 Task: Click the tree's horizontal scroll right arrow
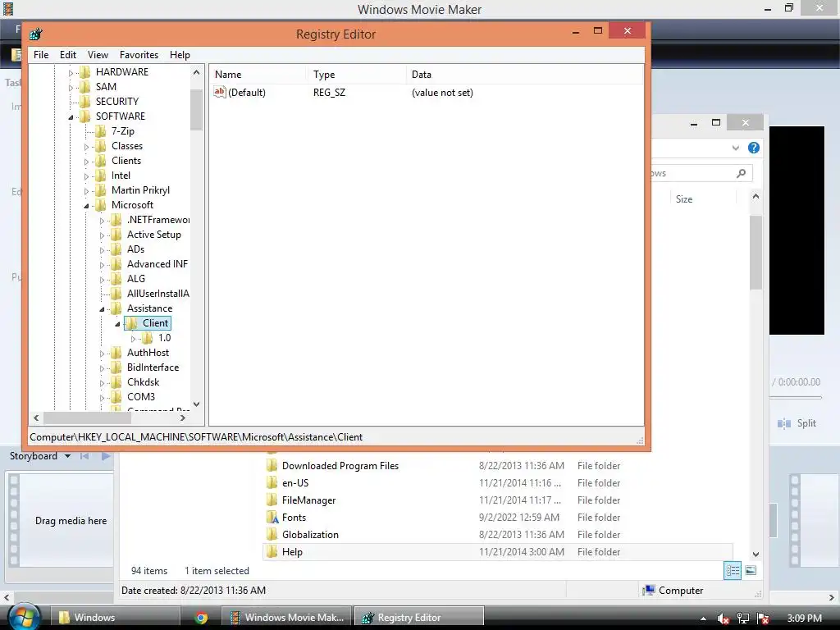183,418
